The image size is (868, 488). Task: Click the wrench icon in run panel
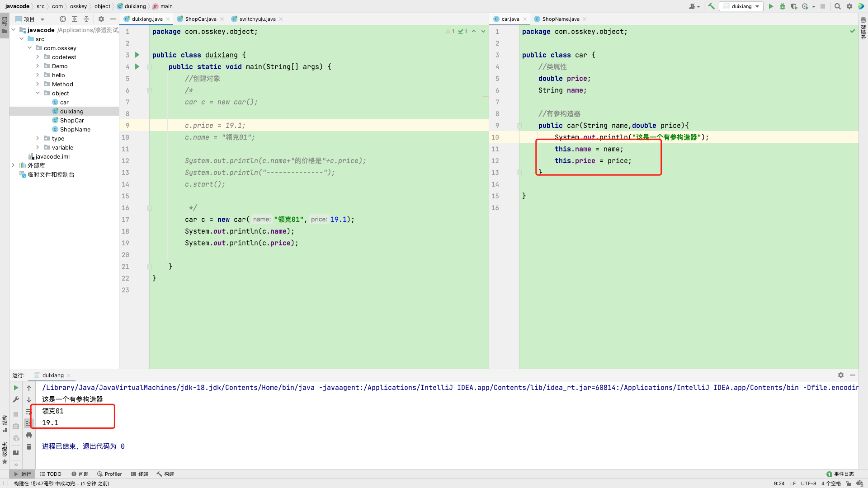coord(16,399)
